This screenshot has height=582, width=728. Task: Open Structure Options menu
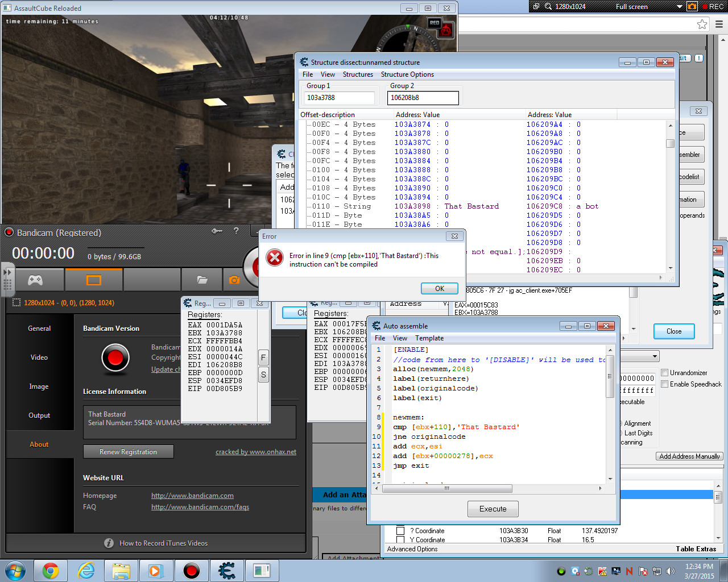point(407,74)
